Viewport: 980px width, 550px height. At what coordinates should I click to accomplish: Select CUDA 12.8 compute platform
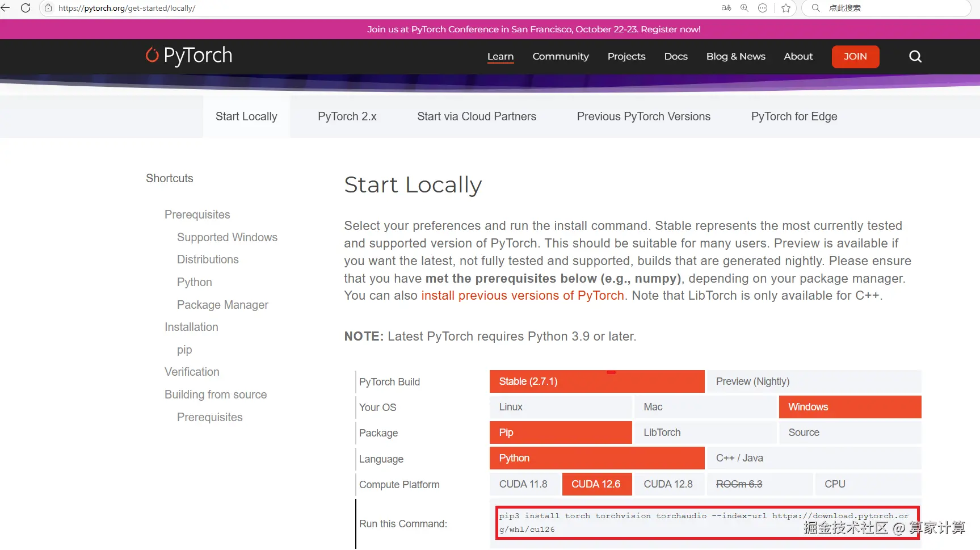click(669, 484)
